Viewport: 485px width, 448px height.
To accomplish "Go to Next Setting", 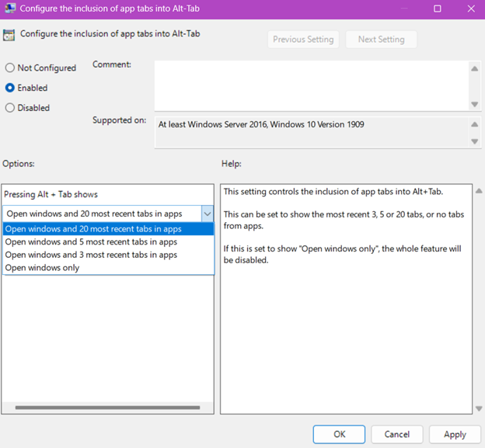I will [x=381, y=40].
